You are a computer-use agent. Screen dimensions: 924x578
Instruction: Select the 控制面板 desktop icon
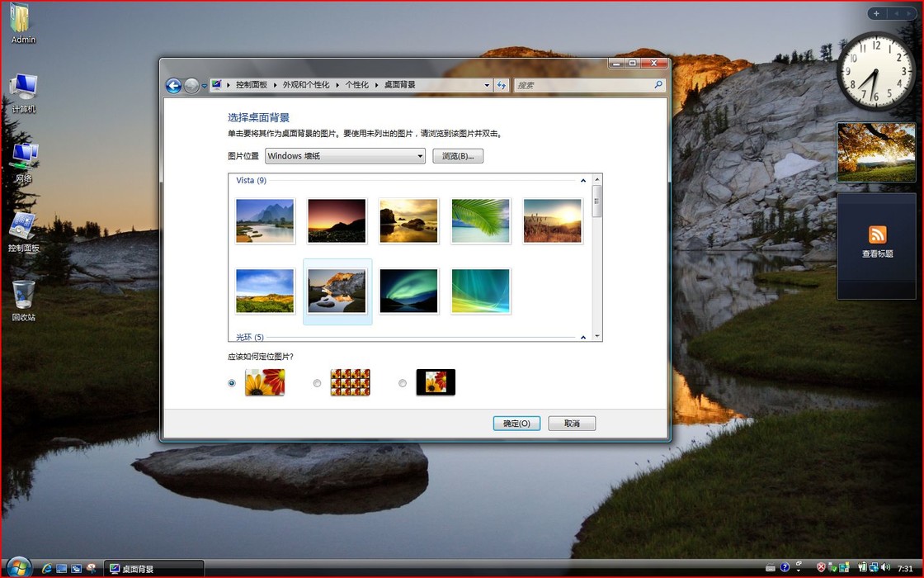click(24, 232)
